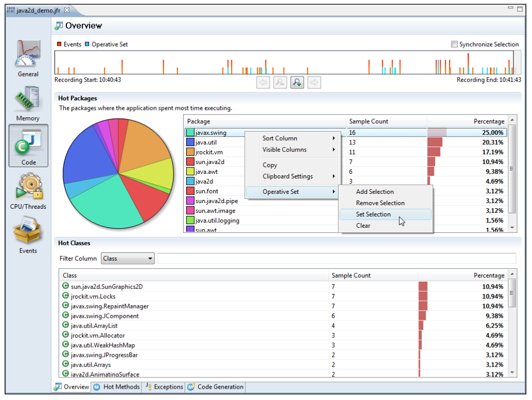Click the Hot Classes filter text field

pos(336,259)
